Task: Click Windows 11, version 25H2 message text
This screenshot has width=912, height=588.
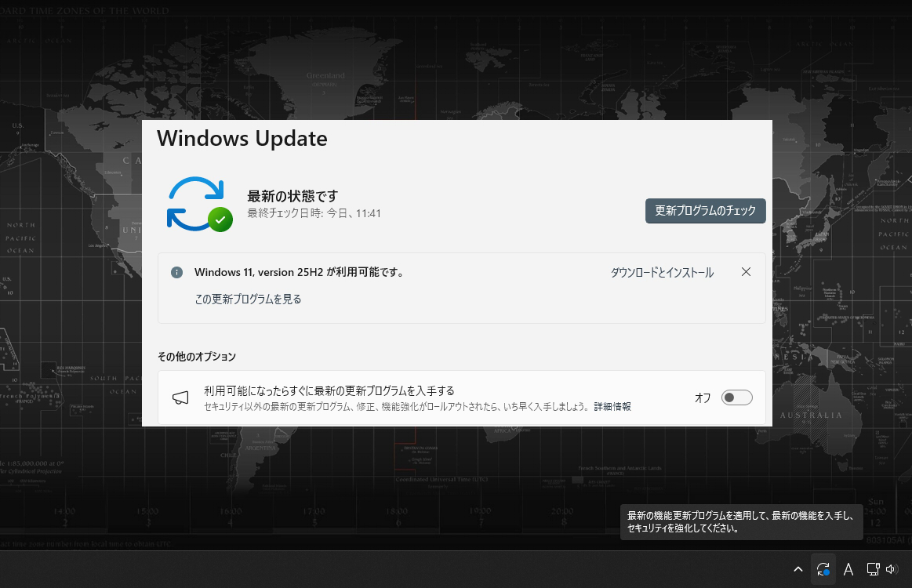Action: [300, 272]
